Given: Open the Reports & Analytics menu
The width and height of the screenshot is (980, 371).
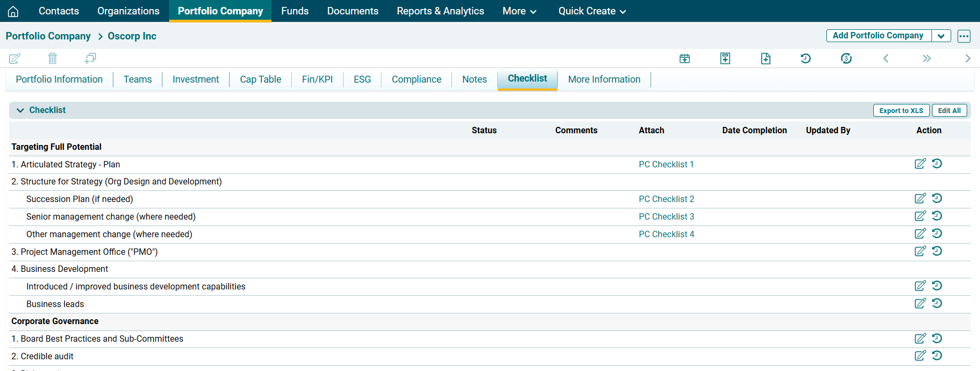Looking at the screenshot, I should coord(440,11).
